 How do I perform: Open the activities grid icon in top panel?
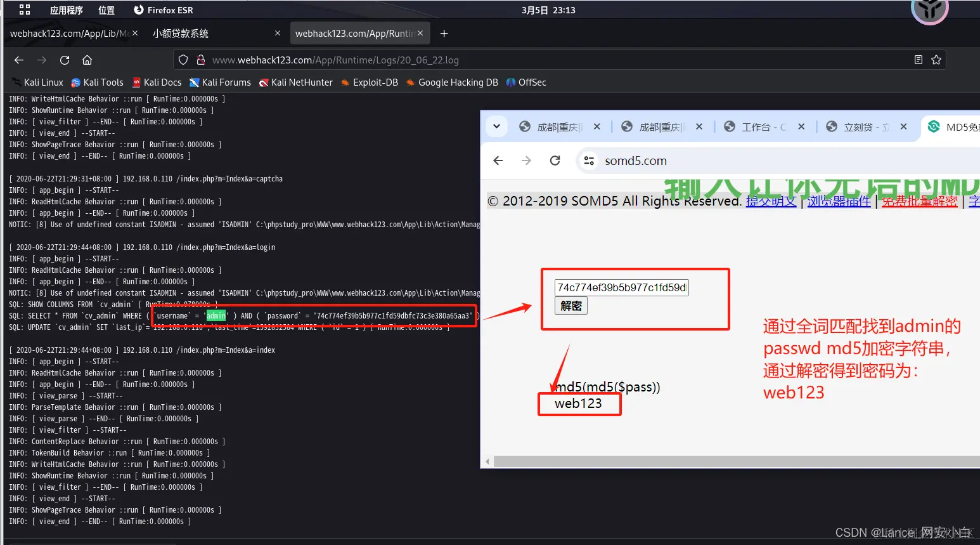(x=25, y=10)
